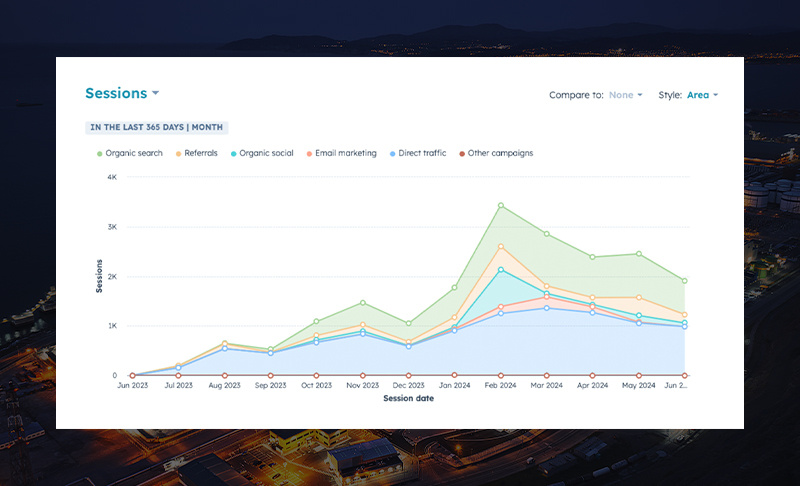Click the Session date axis title
Screen dimensions: 800x486
[410, 398]
